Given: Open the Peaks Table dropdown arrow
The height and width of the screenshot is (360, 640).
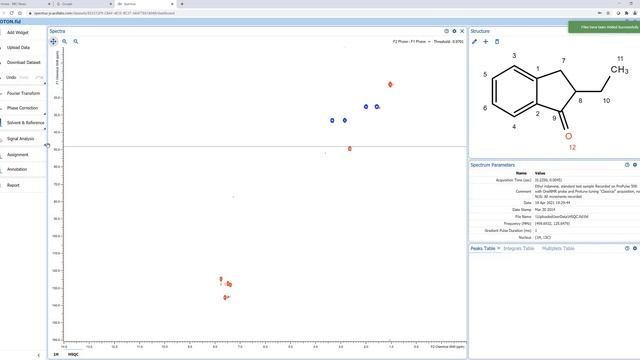Looking at the screenshot, I should (x=499, y=248).
